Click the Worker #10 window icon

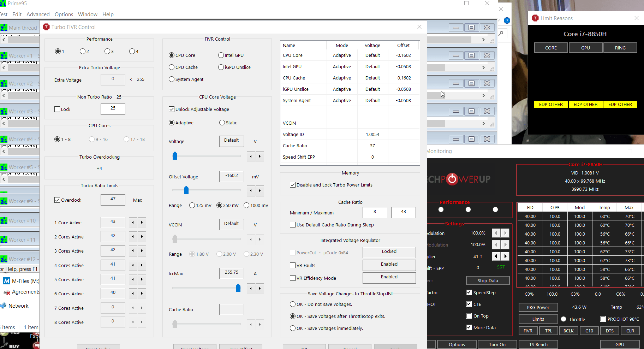4,220
